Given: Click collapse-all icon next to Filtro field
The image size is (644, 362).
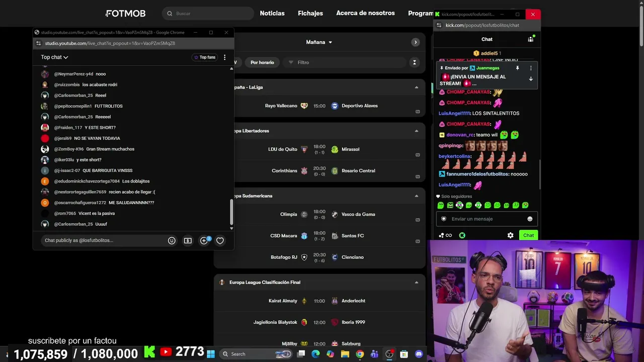Looking at the screenshot, I should 414,62.
